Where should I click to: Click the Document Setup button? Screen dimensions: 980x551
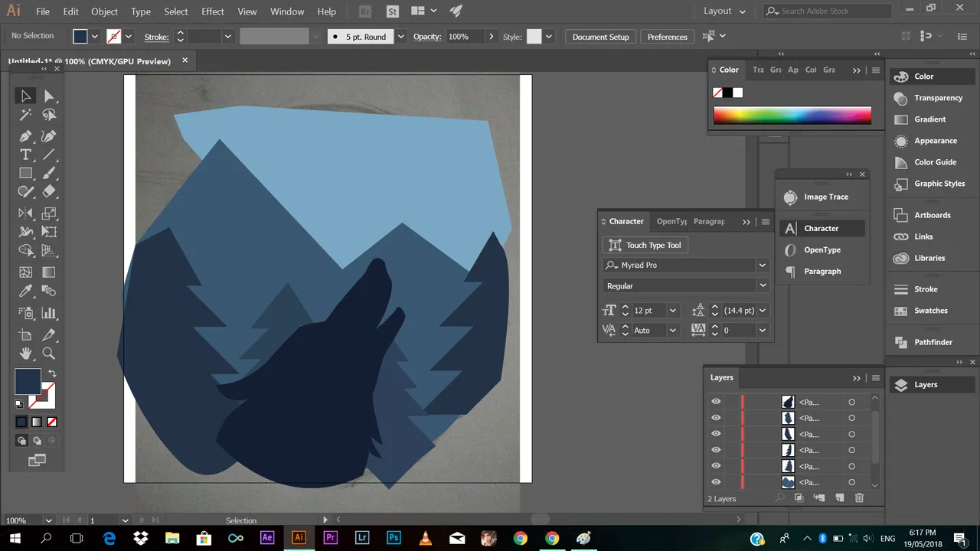pyautogui.click(x=600, y=37)
